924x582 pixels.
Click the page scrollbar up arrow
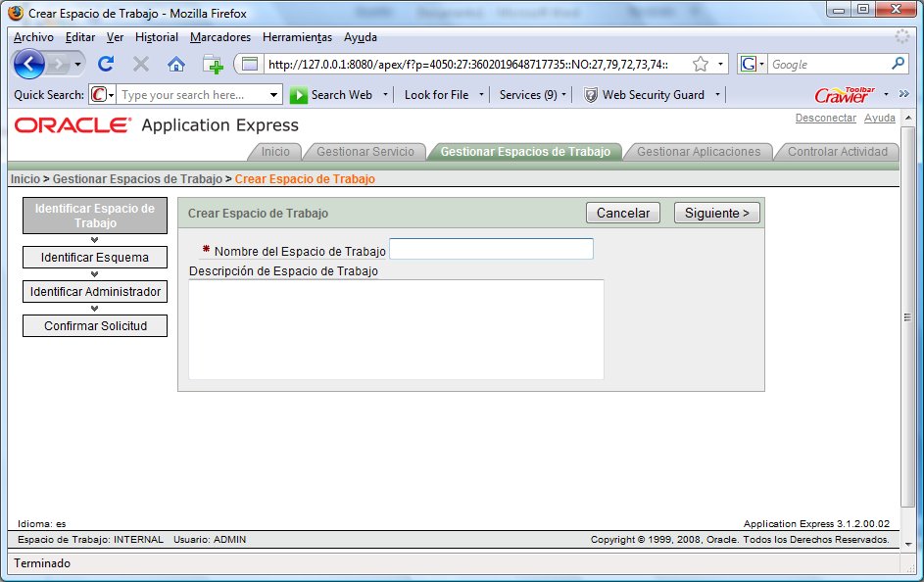tap(908, 118)
